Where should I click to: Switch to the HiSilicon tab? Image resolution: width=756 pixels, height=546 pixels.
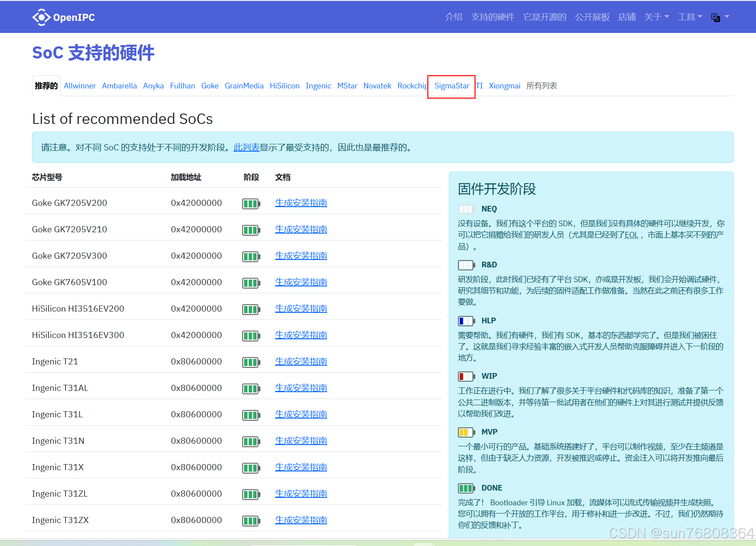coord(285,86)
